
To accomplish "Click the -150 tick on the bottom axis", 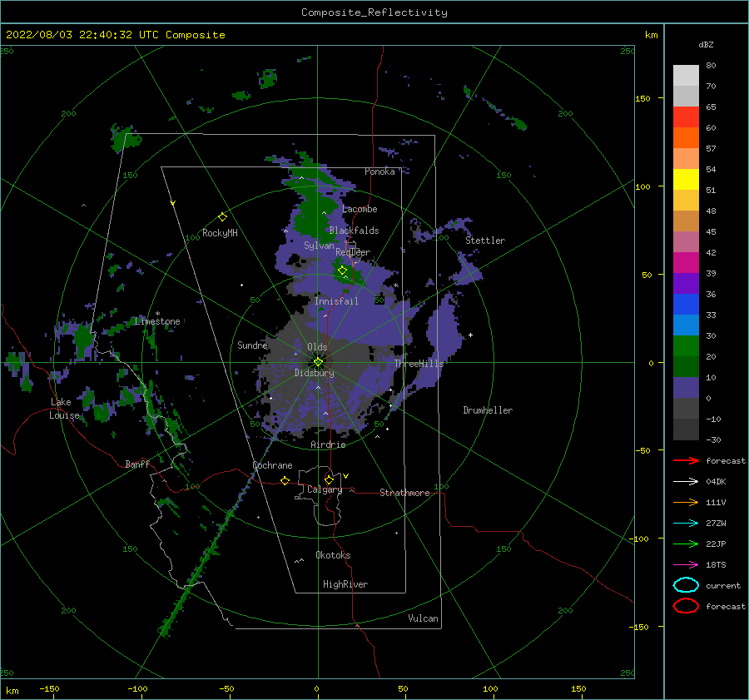I will click(x=49, y=688).
